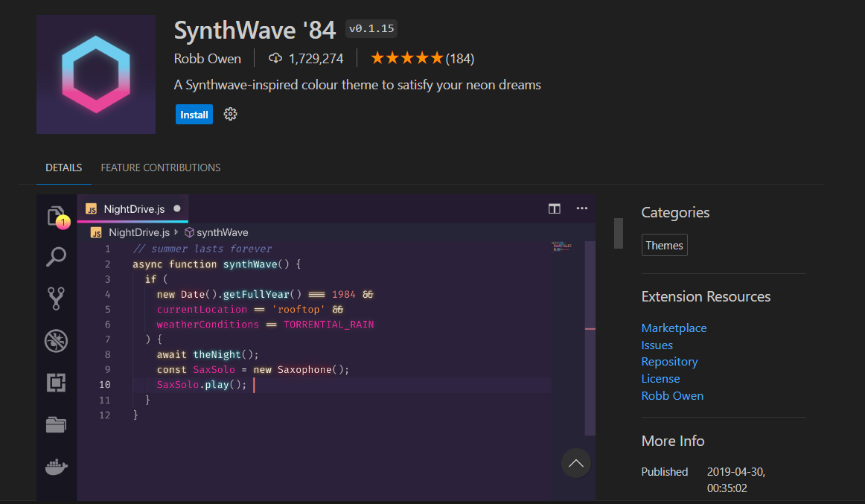Click the published date 2019-04-30
Viewport: 865px width, 504px height.
(736, 479)
